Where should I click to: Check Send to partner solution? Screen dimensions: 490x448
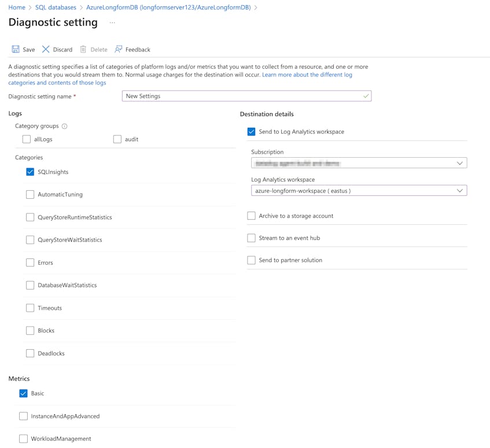[251, 260]
